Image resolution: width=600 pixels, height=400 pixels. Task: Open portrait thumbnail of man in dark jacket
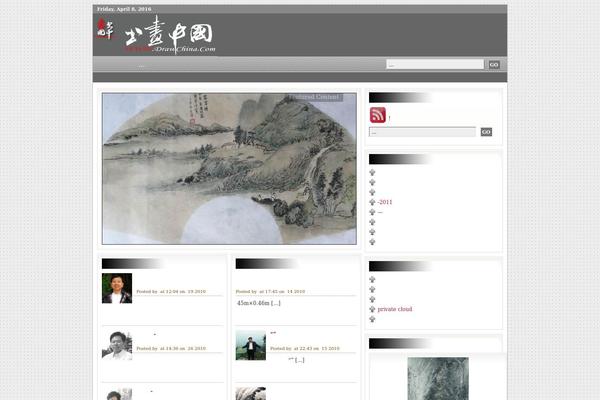coord(117,288)
